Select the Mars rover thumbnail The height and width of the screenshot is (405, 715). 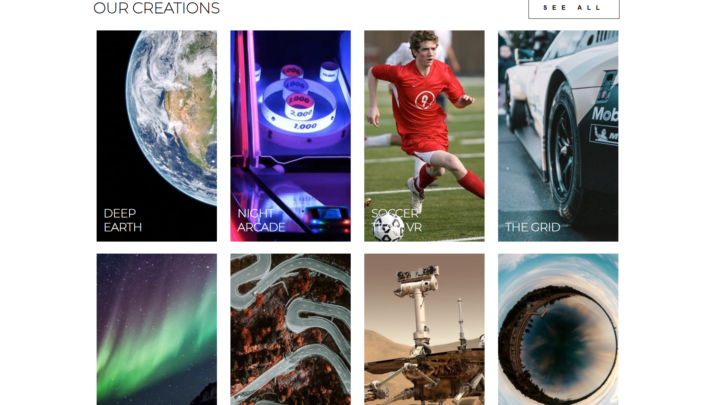(424, 329)
